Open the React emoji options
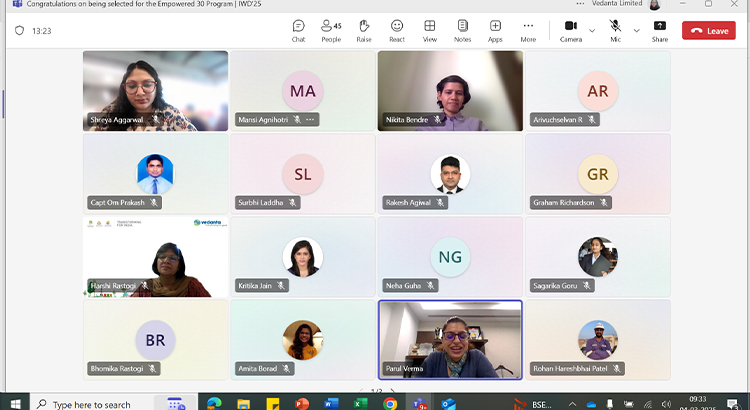The width and height of the screenshot is (750, 410). 397,30
